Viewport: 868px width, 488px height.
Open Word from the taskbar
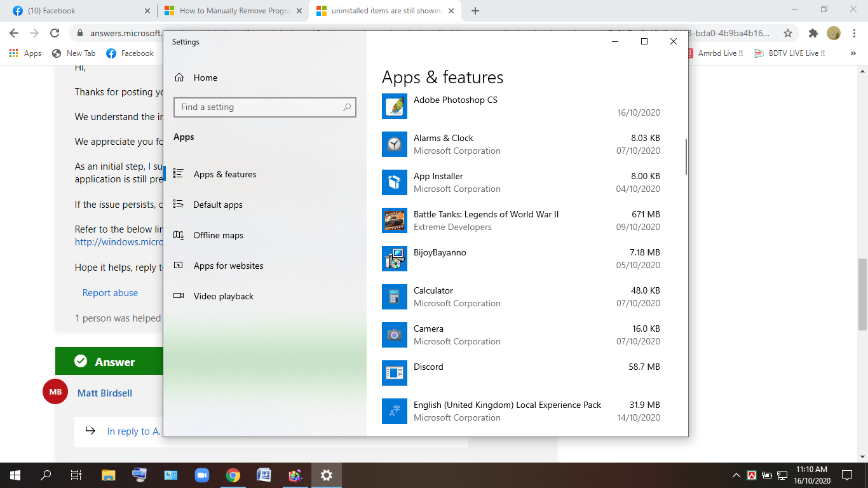click(264, 475)
